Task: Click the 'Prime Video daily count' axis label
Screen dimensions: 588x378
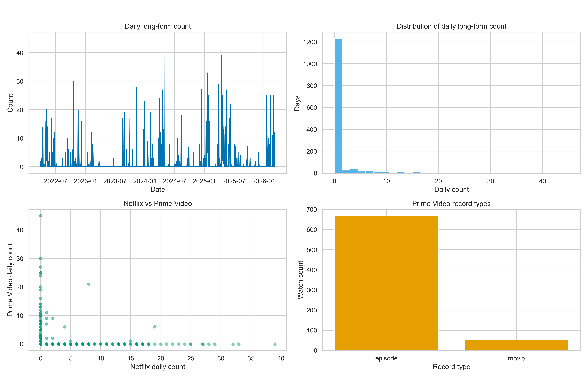Action: [x=10, y=280]
